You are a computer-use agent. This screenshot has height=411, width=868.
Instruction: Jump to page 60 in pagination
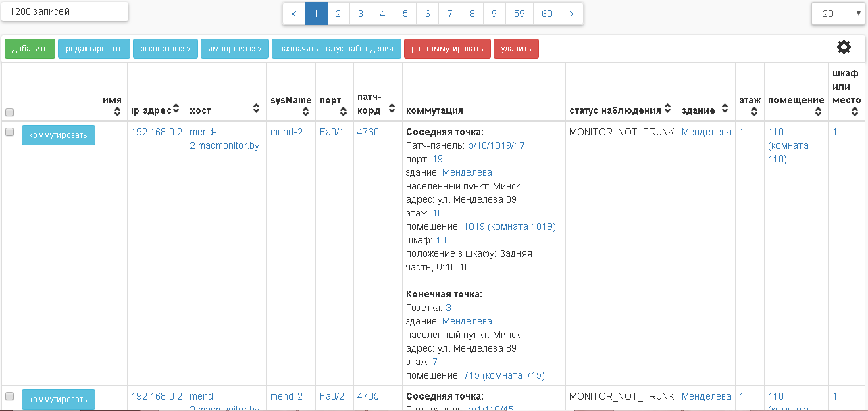pyautogui.click(x=546, y=14)
